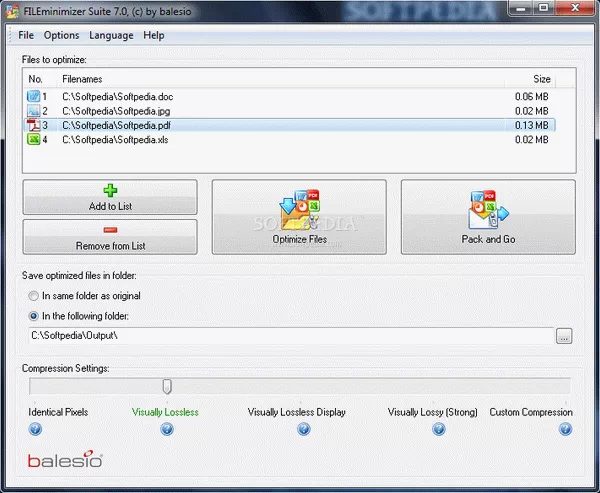The height and width of the screenshot is (493, 600).
Task: Click the 0.06 MB size value
Action: tap(532, 96)
